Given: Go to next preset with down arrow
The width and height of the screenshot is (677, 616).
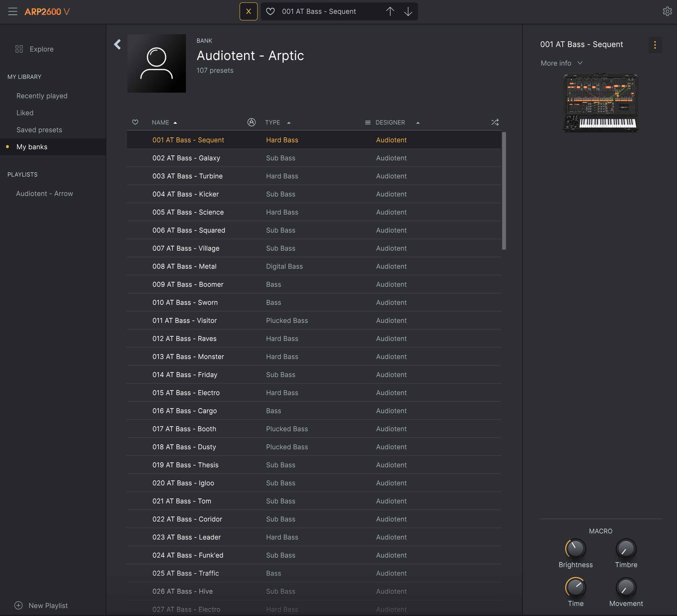Looking at the screenshot, I should pyautogui.click(x=408, y=11).
